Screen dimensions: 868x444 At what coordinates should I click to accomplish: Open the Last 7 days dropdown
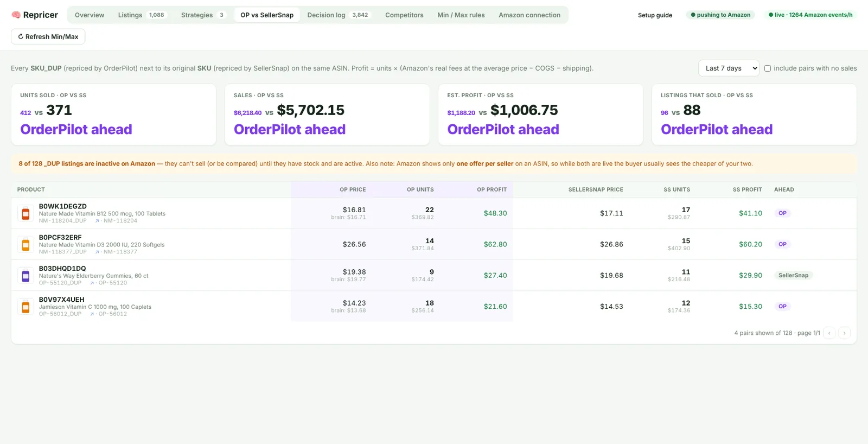coord(729,68)
